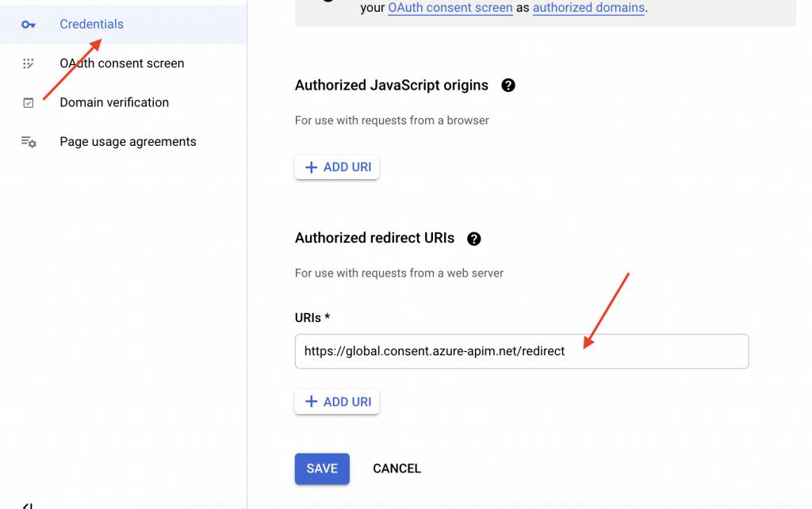Follow the OAuth consent screen hyperlink

(x=450, y=9)
